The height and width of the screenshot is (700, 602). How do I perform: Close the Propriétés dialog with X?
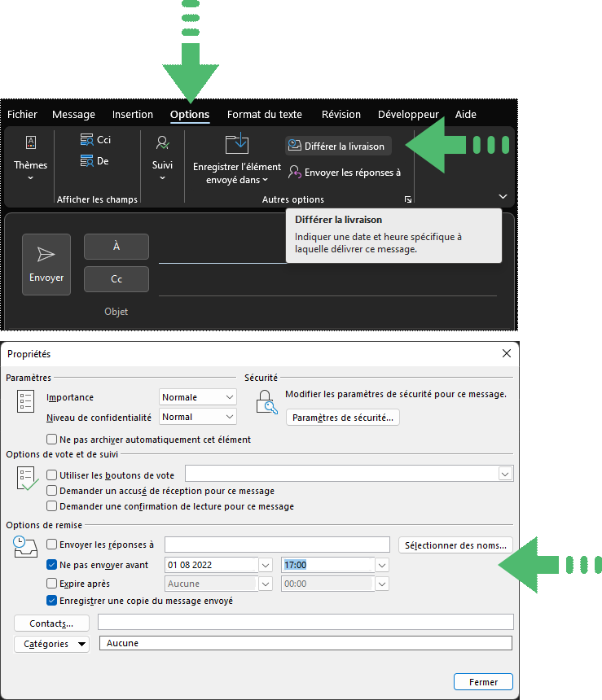coord(507,353)
